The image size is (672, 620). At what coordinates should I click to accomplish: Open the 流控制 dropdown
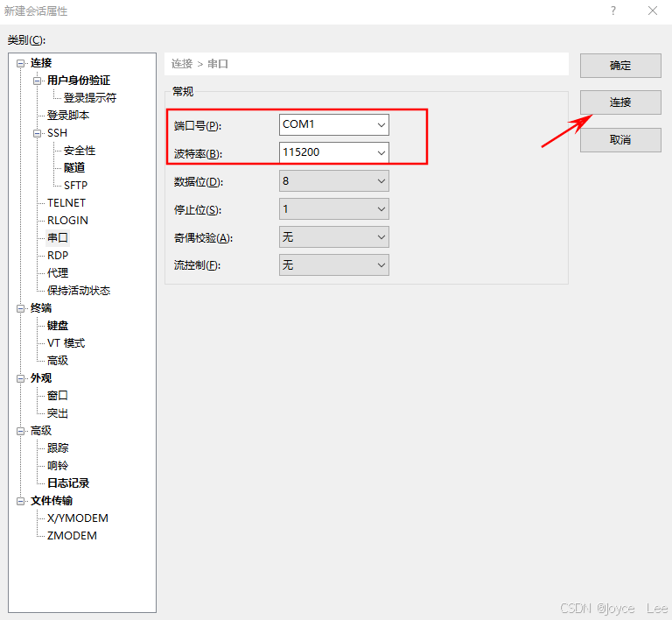[x=334, y=265]
